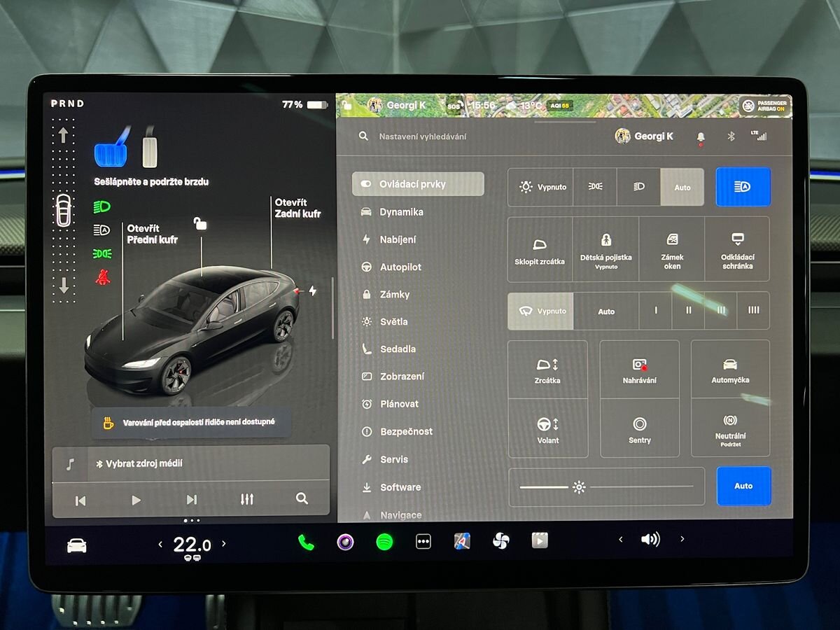
Task: Open Spotify from the bottom app launcher
Action: pyautogui.click(x=384, y=542)
